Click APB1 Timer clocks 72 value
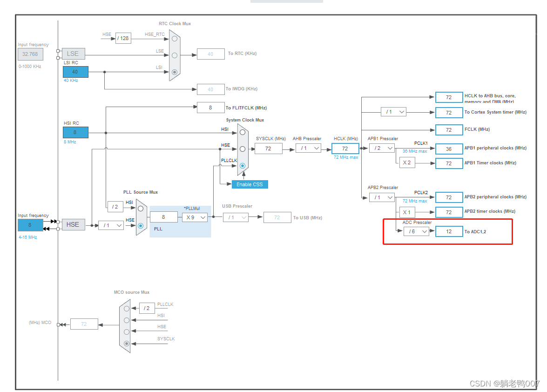 click(449, 163)
